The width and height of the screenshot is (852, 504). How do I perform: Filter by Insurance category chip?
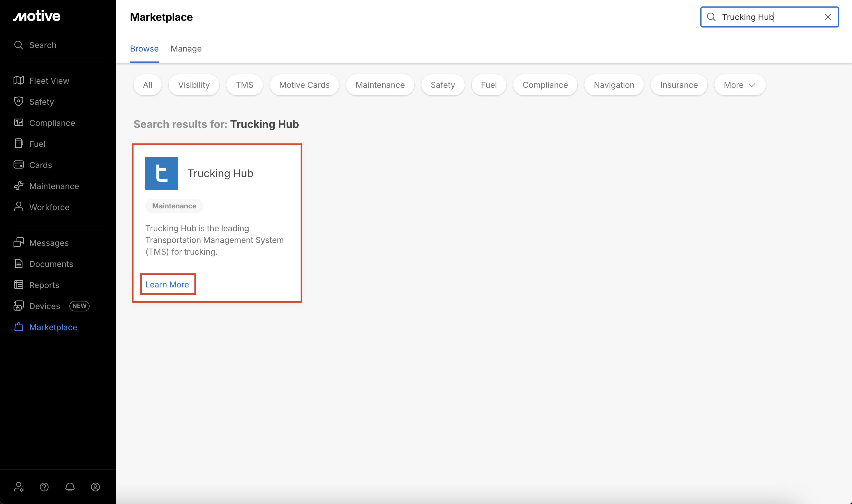point(678,85)
